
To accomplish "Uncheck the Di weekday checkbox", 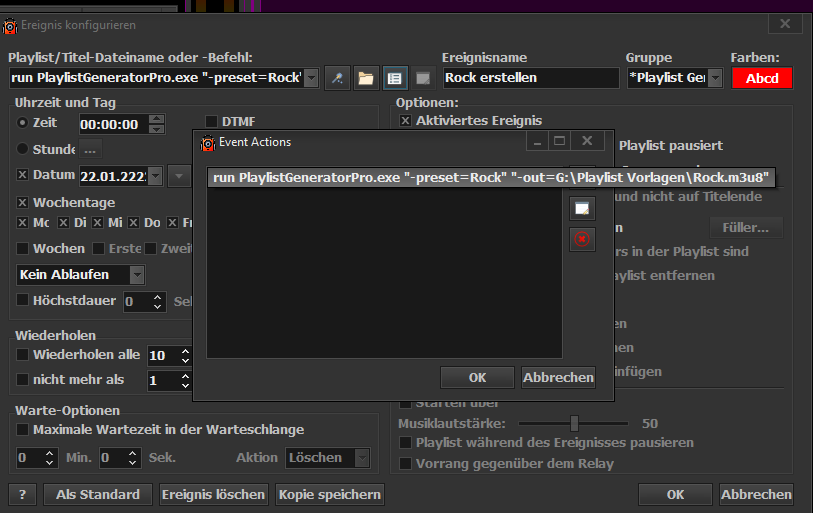I will 63,223.
